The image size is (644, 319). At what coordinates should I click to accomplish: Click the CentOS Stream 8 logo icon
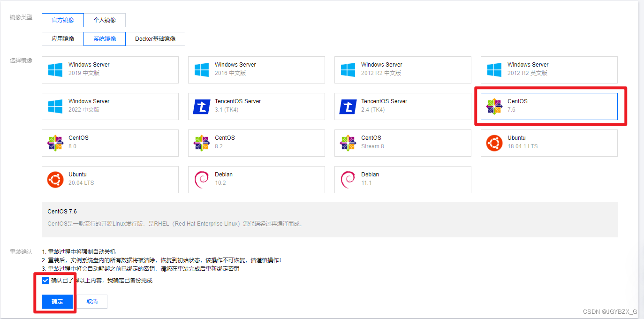[348, 143]
